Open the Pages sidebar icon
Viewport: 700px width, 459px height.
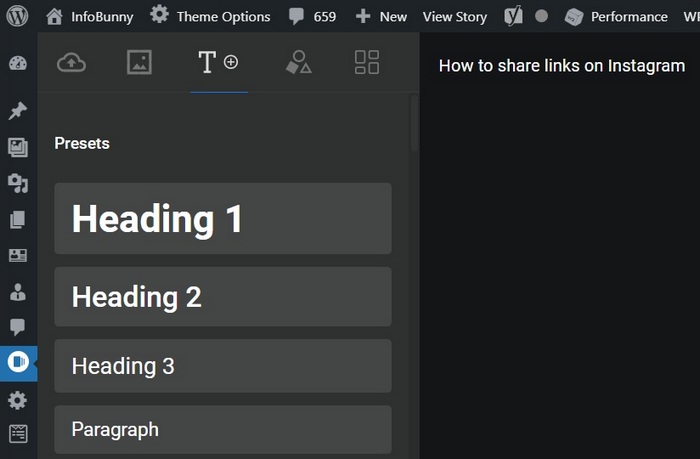pos(18,220)
